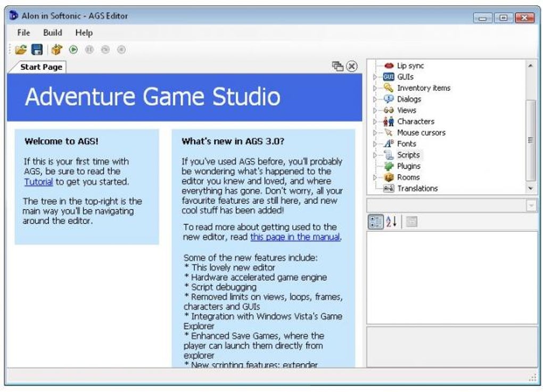
Task: Expand the Inventory items node
Action: coord(375,88)
